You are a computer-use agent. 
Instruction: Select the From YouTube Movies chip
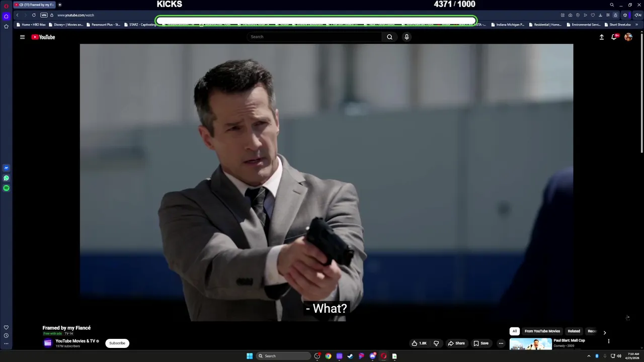pyautogui.click(x=542, y=331)
